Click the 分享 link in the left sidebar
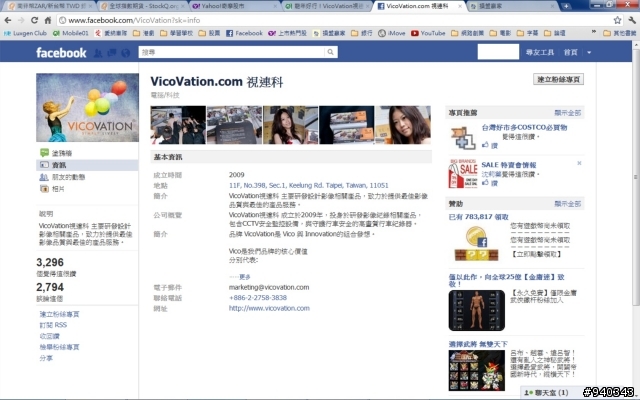This screenshot has width=640, height=400. coord(46,358)
